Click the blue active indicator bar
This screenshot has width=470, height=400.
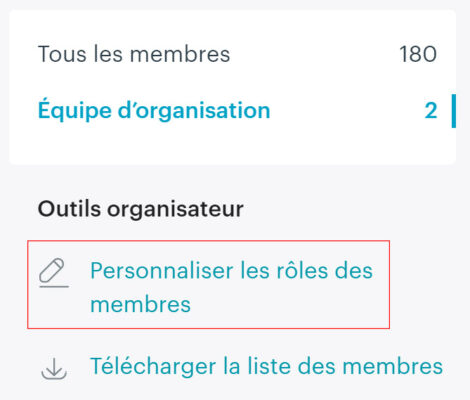[x=454, y=111]
